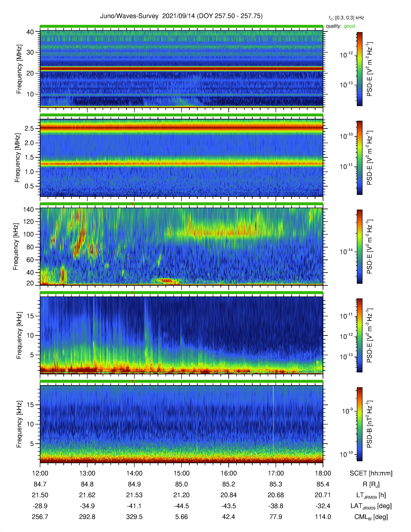This screenshot has width=411, height=532.
Task: Click the 1.25 MHz orange band in second panel
Action: 181,164
